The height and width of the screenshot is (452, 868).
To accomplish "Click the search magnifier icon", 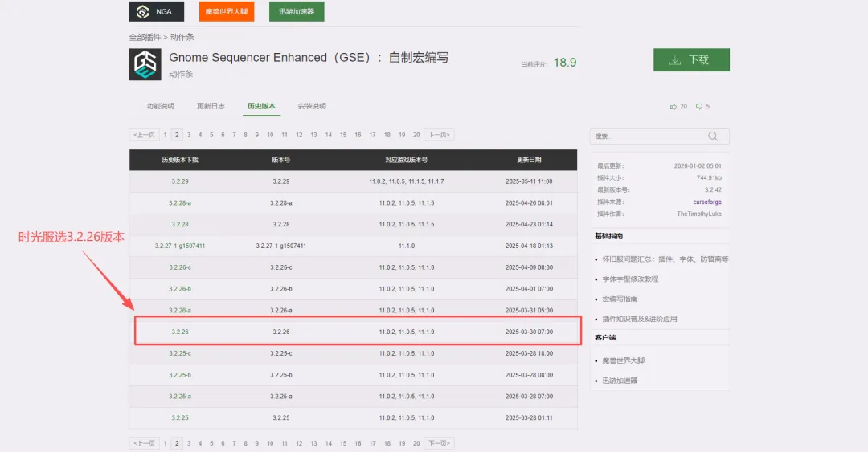I will (713, 136).
